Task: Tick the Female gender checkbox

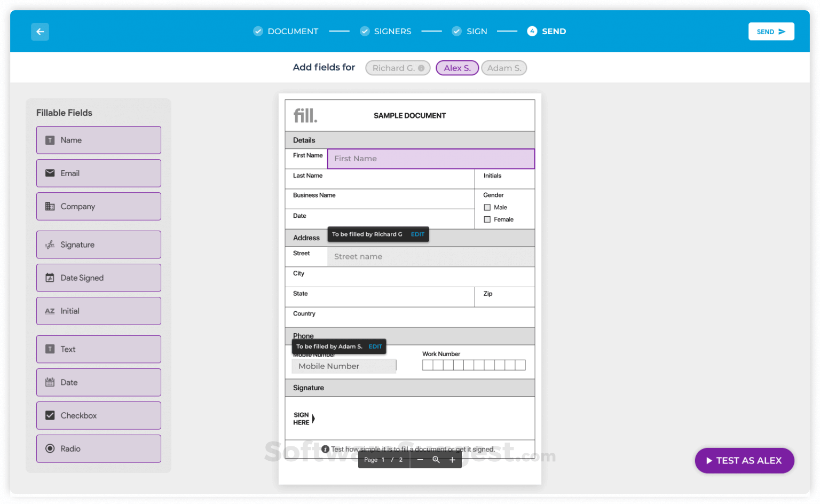Action: tap(487, 219)
